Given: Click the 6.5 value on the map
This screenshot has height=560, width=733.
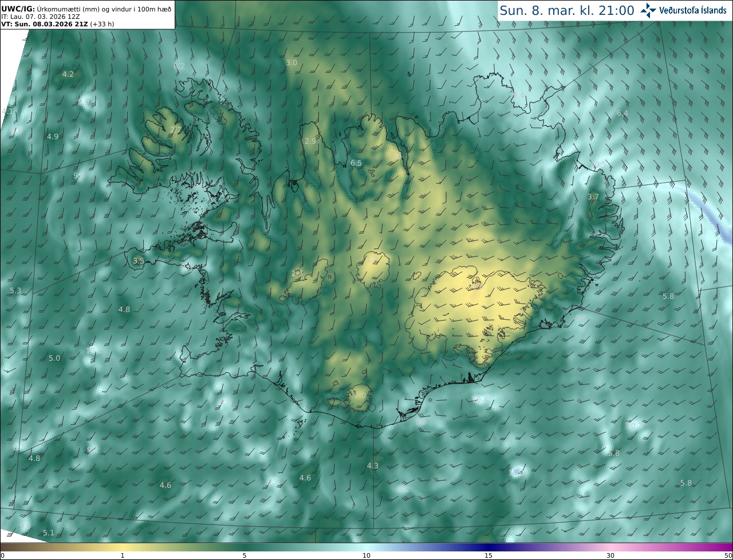Looking at the screenshot, I should pyautogui.click(x=356, y=163).
